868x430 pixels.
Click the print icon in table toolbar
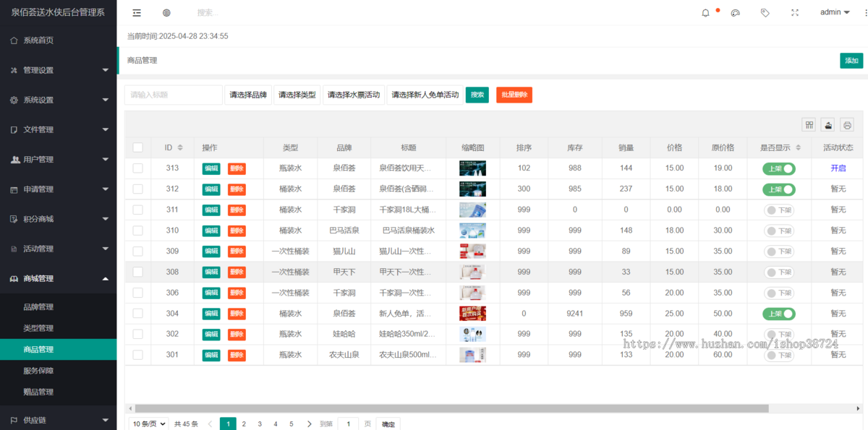click(847, 124)
